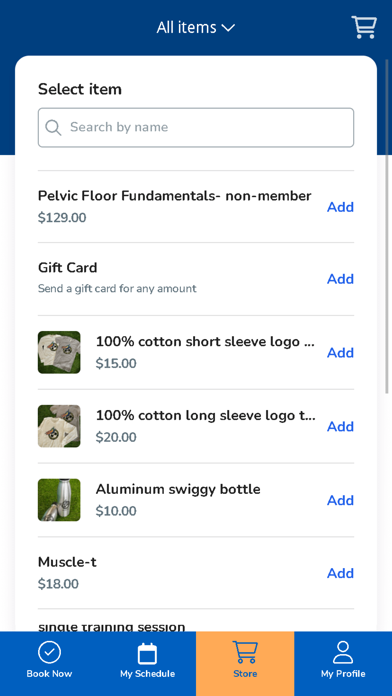Select the Store cart icon tab

pyautogui.click(x=245, y=652)
